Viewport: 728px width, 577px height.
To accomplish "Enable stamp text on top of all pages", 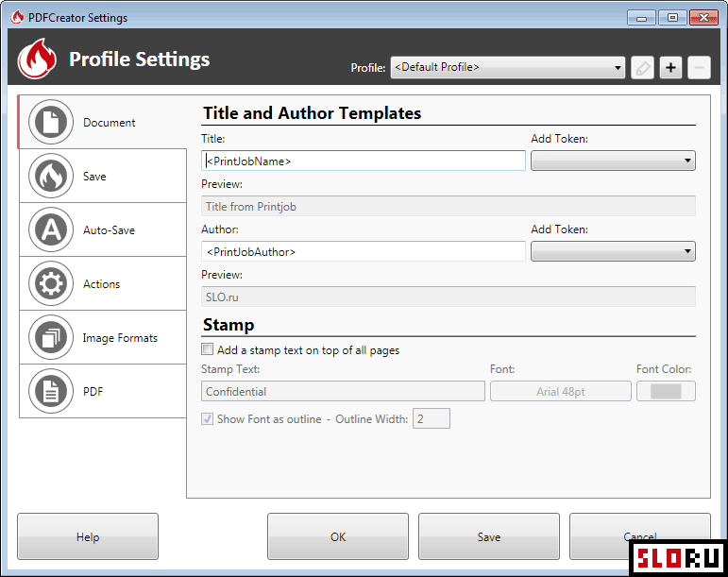I will coord(207,349).
